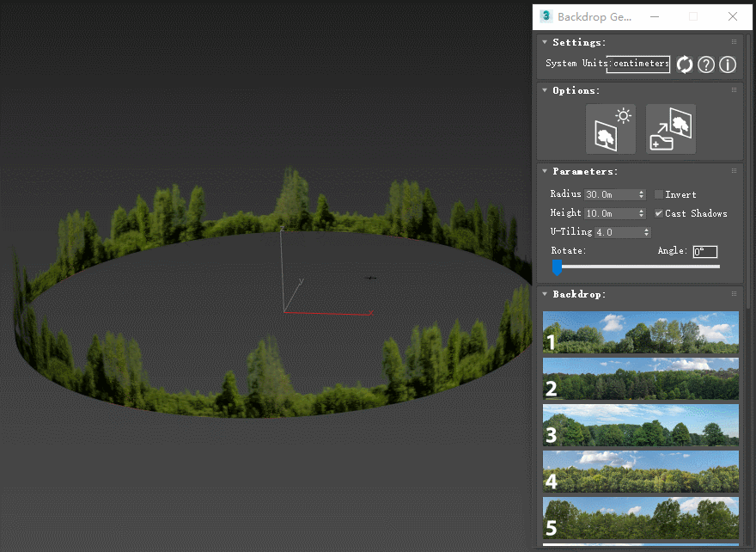
Task: Click the Radius spinner arrows
Action: (x=642, y=194)
